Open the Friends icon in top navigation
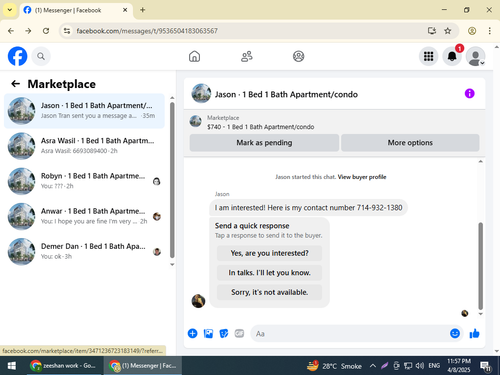 click(247, 56)
